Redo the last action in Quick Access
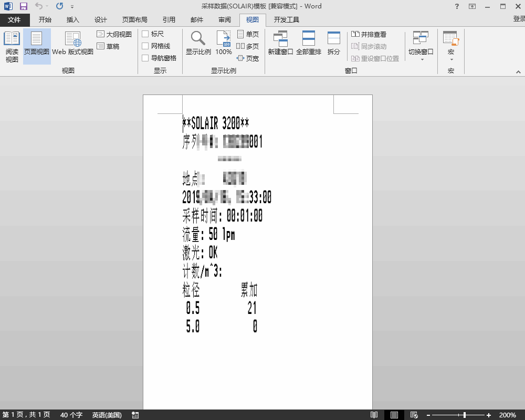Screen dimensions: 525x420 [60, 6]
